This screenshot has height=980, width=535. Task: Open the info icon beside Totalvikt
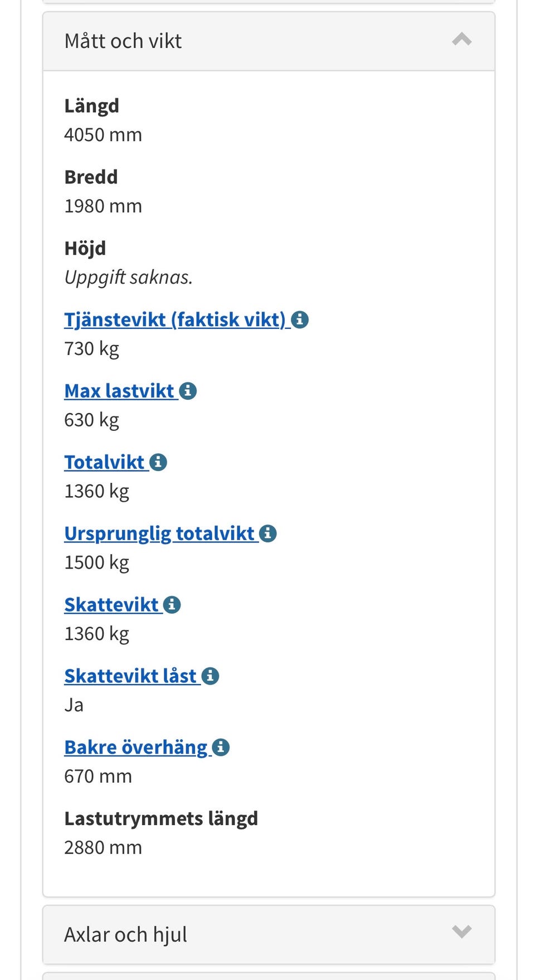(x=158, y=463)
